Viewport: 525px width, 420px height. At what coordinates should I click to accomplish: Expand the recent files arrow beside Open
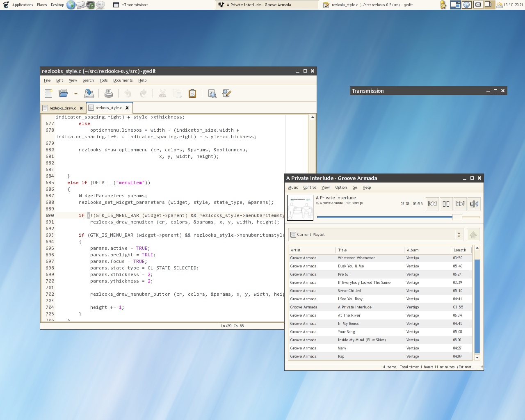click(75, 94)
